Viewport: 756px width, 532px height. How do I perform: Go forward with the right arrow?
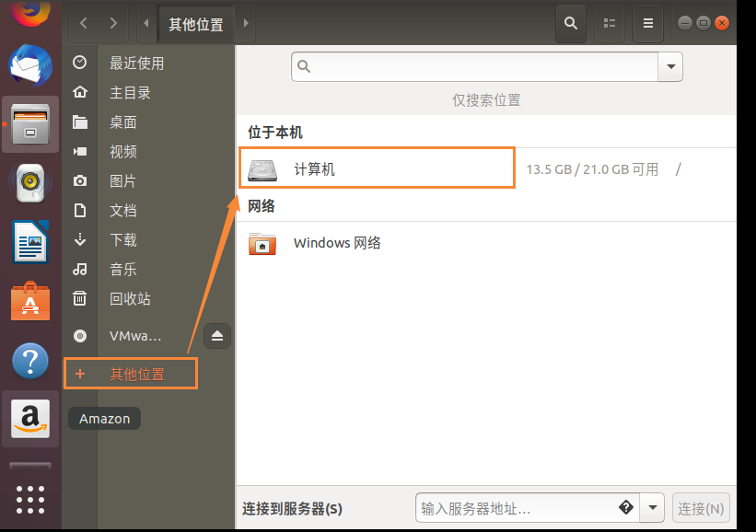(113, 23)
